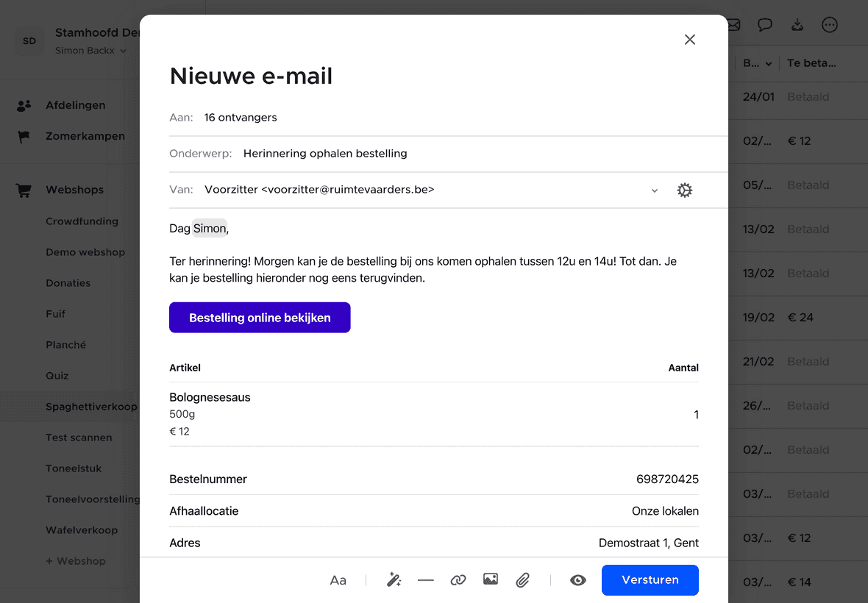Select the Simon name placeholder tag
The height and width of the screenshot is (603, 868).
(210, 229)
